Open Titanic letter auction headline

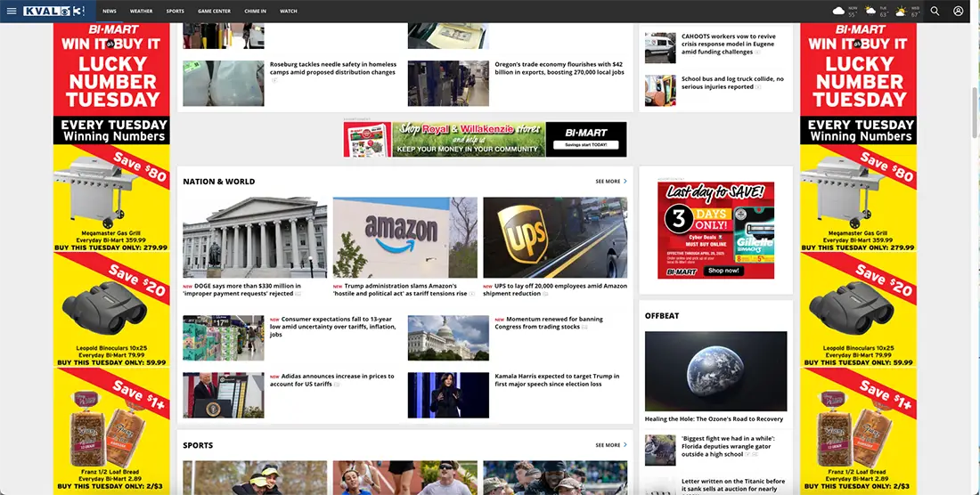tap(733, 486)
